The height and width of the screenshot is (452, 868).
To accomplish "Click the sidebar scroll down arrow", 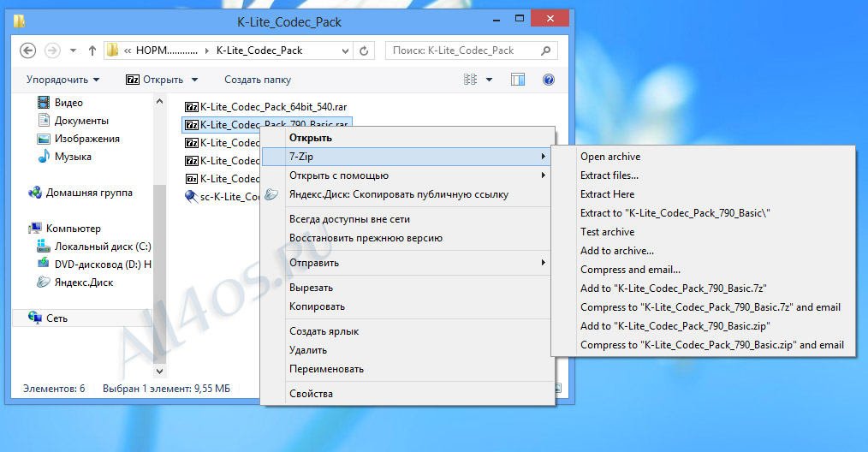I will click(159, 372).
